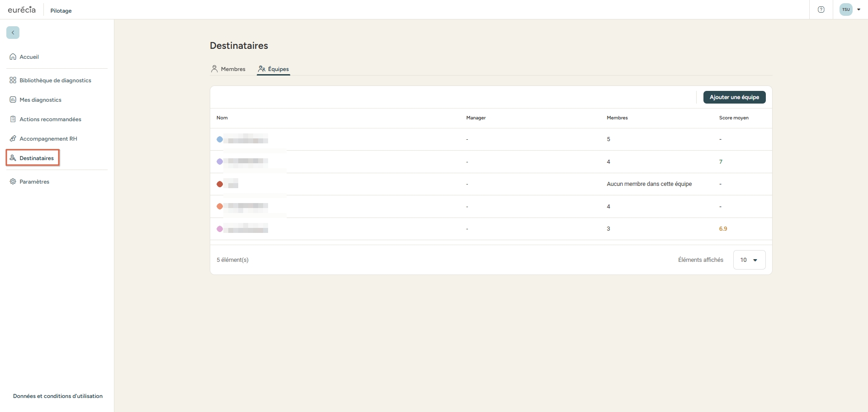Switch to the Membres tab
Screen dimensions: 868x412
click(228, 69)
